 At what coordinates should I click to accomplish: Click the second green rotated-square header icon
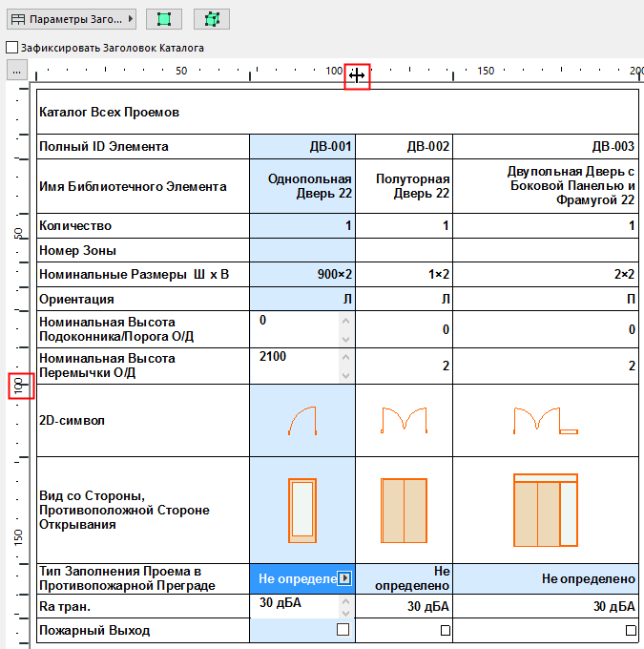(211, 19)
